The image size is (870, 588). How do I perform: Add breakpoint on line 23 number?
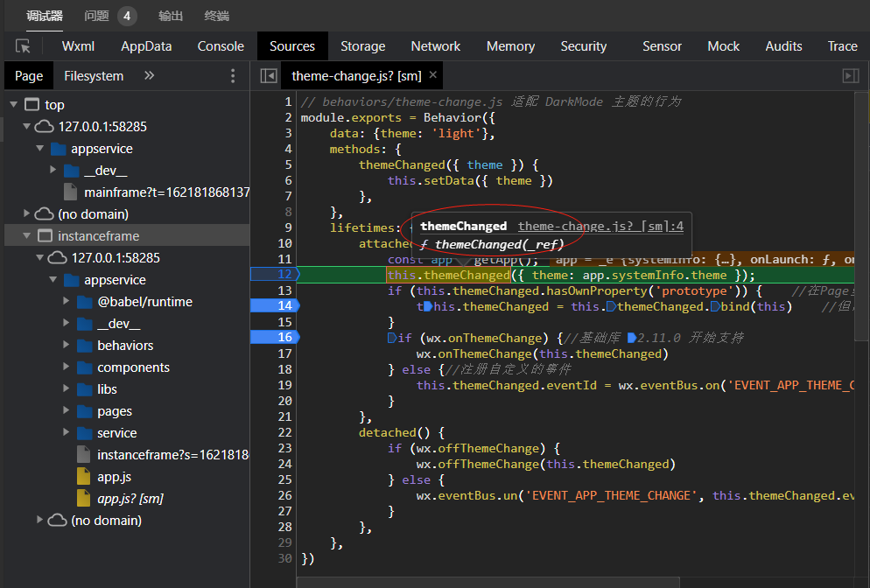coord(284,448)
